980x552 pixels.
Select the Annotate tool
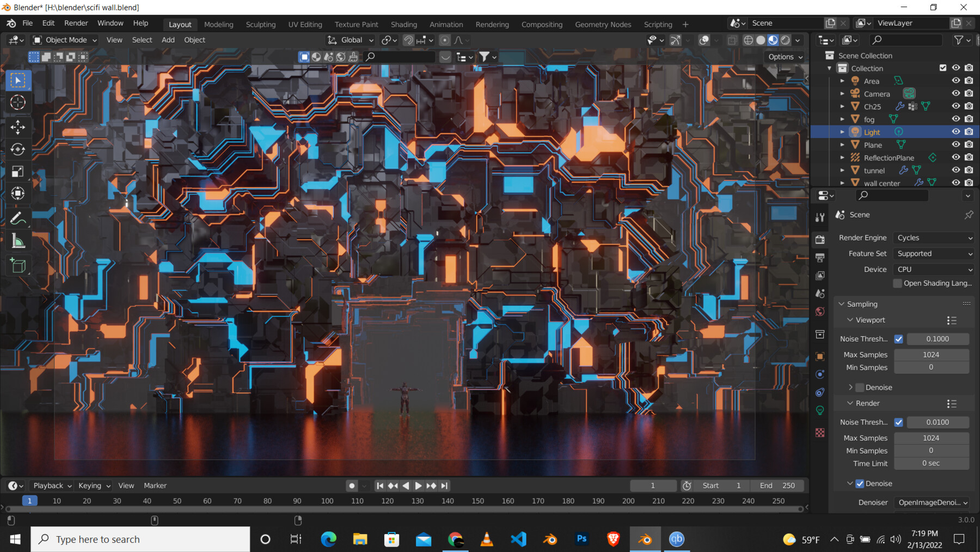coord(18,218)
